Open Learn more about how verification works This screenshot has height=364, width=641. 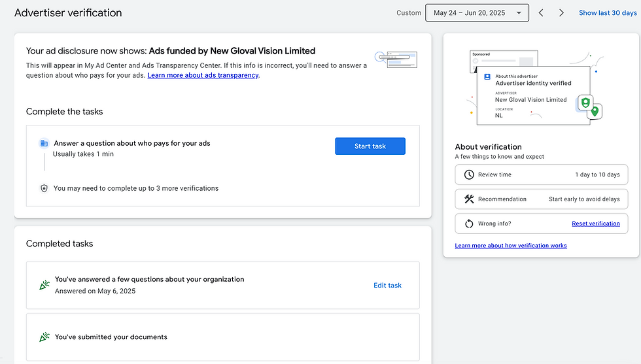pyautogui.click(x=511, y=246)
